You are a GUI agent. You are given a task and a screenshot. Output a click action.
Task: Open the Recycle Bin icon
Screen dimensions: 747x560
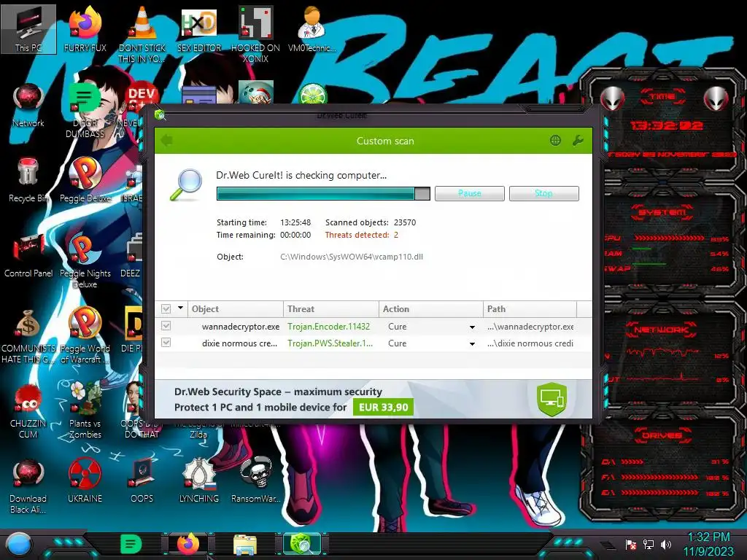coord(28,180)
